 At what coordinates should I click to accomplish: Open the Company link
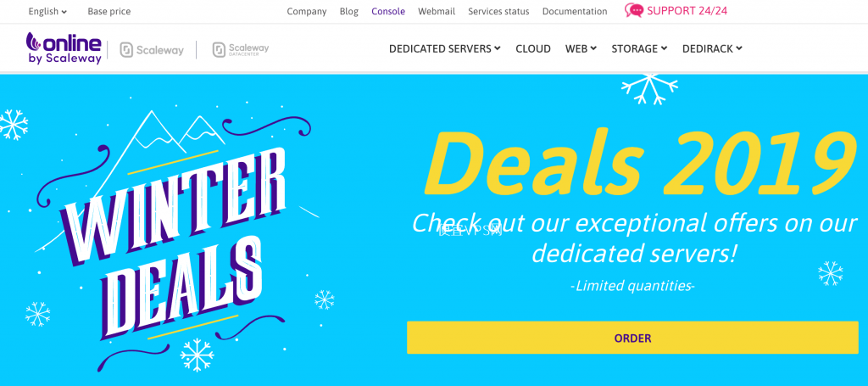pos(307,11)
